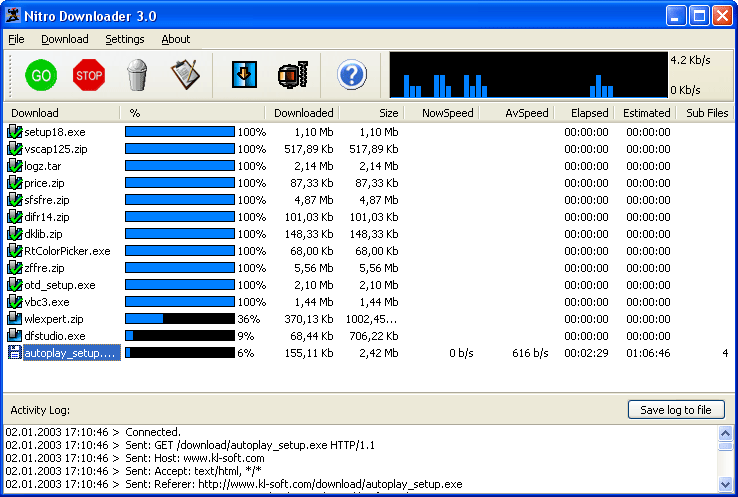
Task: Open the File menu
Action: coord(16,39)
